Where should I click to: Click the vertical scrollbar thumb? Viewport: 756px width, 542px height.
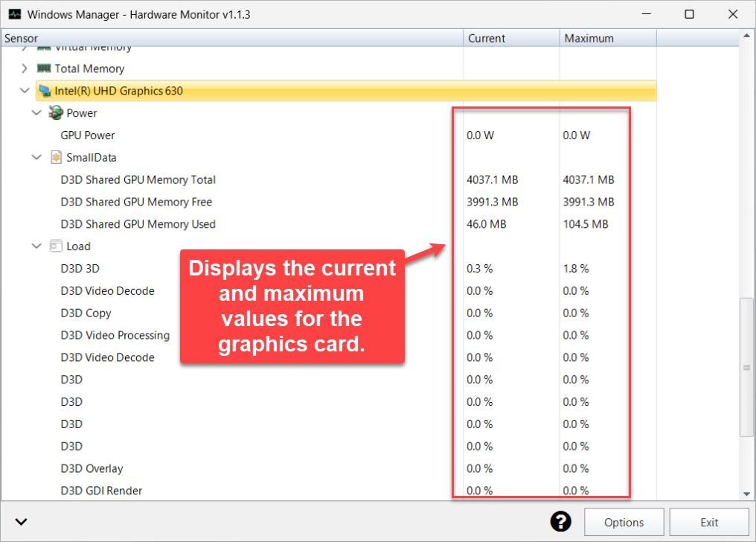[x=746, y=368]
